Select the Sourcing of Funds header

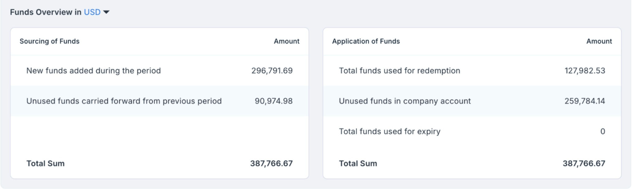49,41
